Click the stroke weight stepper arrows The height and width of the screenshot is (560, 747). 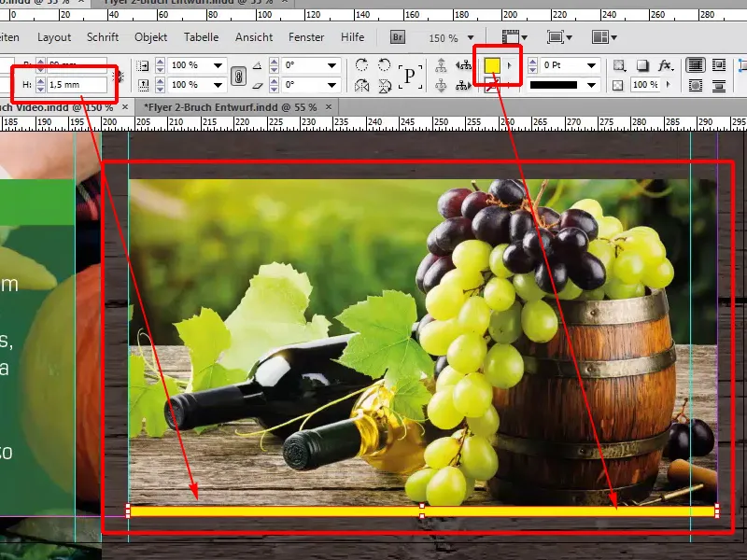click(x=533, y=64)
